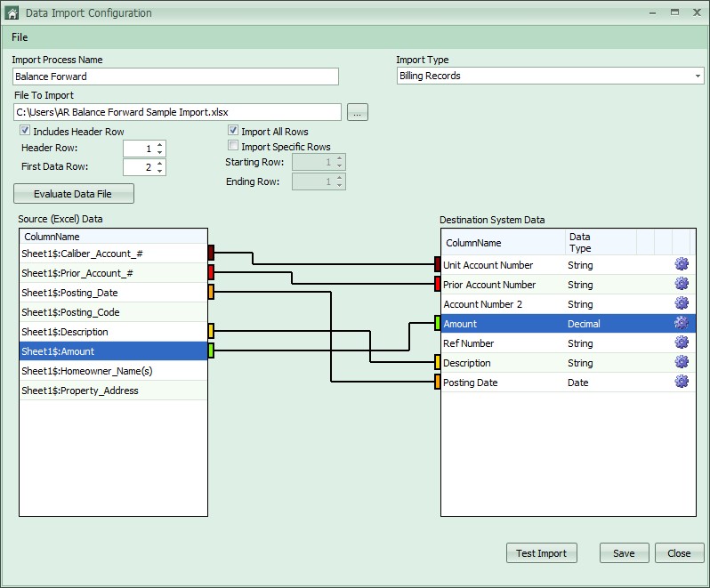
Task: Increase Header Row value with up arrow
Action: (160, 145)
